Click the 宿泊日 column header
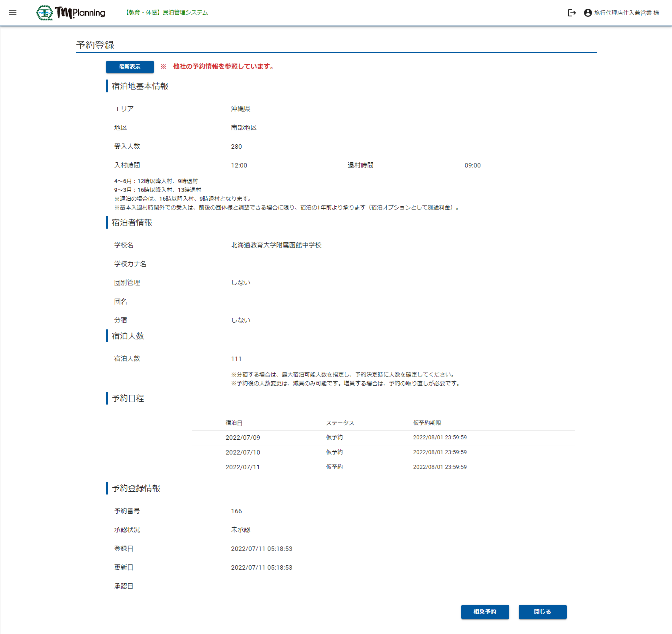Screen dimensions: 672x634 point(234,423)
